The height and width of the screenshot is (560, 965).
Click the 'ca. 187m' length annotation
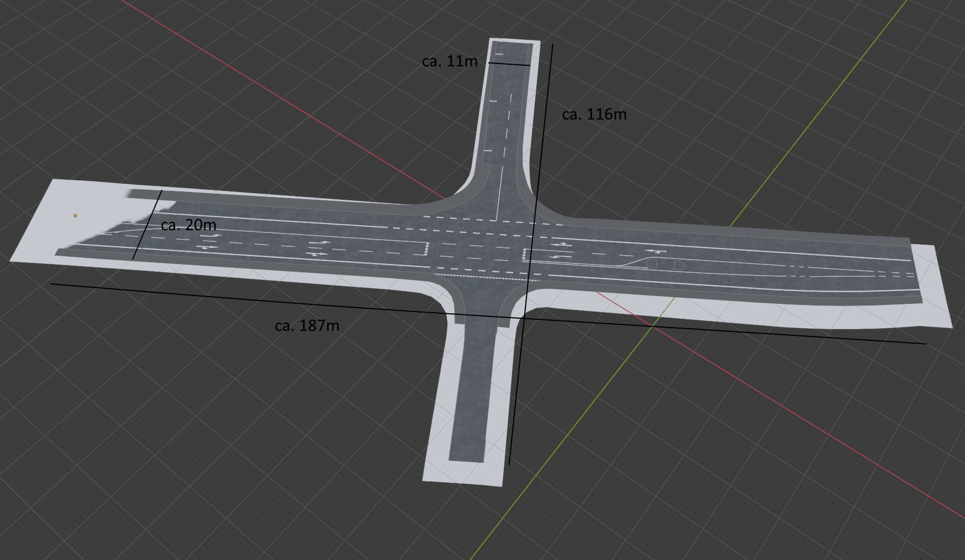pyautogui.click(x=307, y=326)
